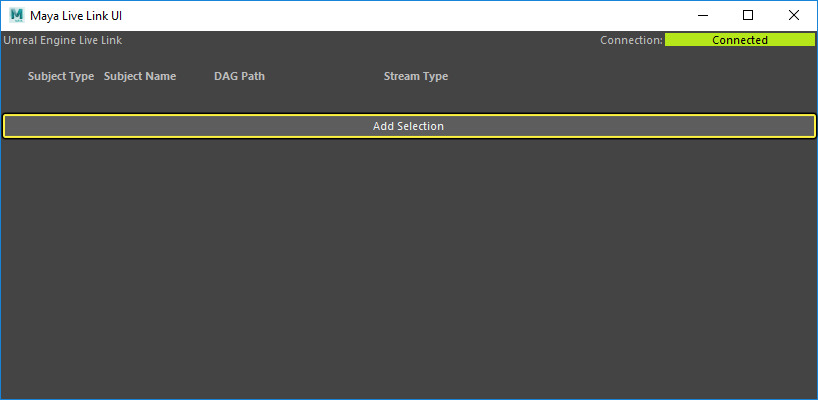Click empty panel area below Add Selection
The height and width of the screenshot is (400, 818).
tap(408, 270)
